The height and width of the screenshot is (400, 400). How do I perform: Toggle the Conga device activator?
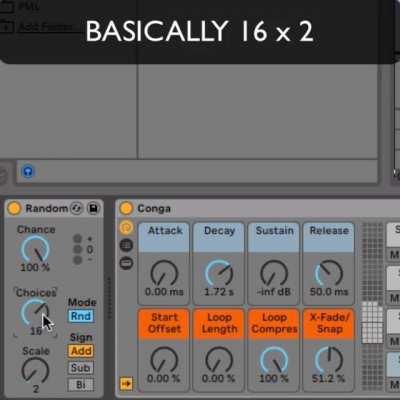click(126, 208)
